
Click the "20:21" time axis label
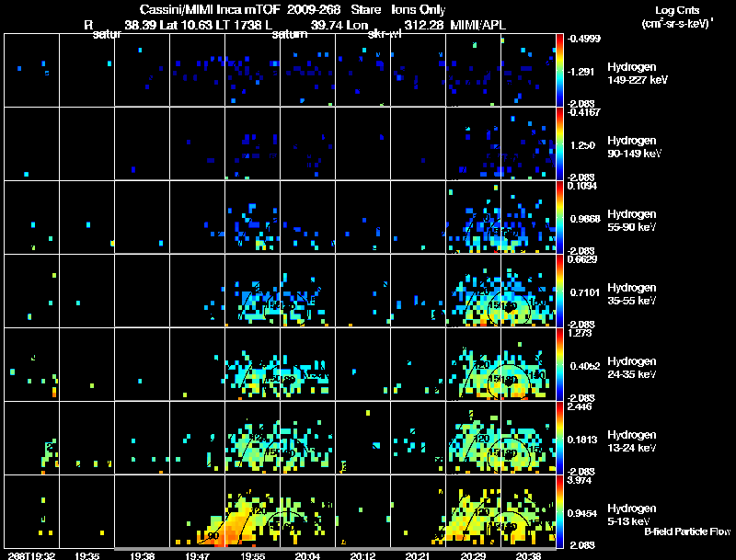tap(418, 555)
